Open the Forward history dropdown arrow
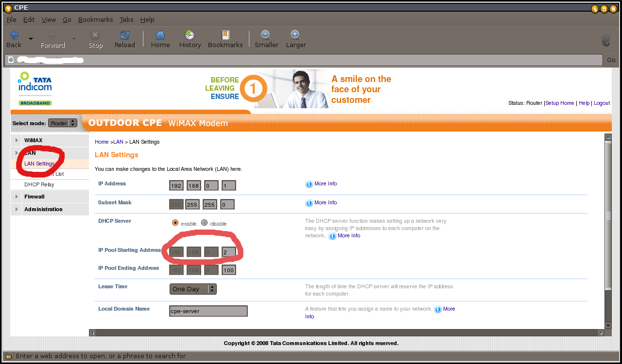Viewport: 622px width, 364px height. tap(74, 38)
